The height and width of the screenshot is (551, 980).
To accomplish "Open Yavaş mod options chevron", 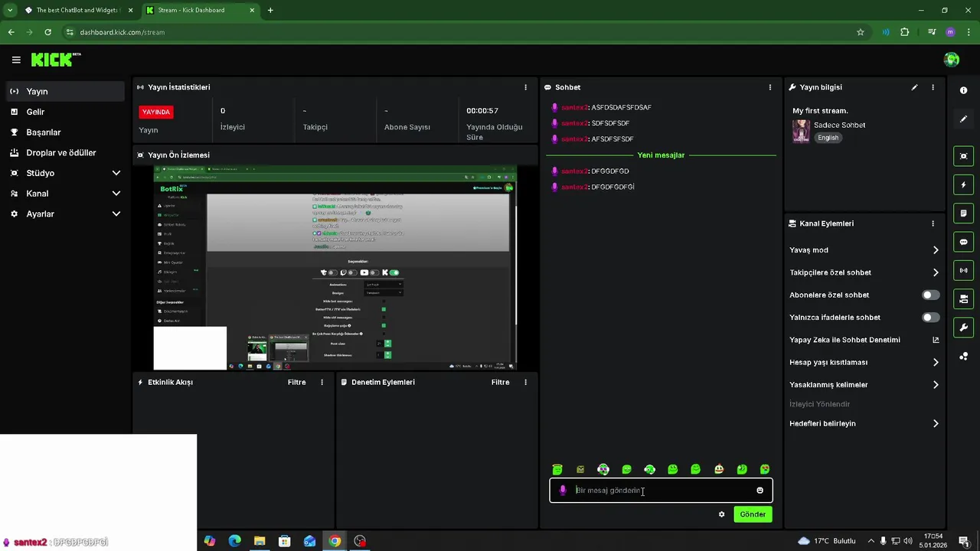I will [936, 250].
